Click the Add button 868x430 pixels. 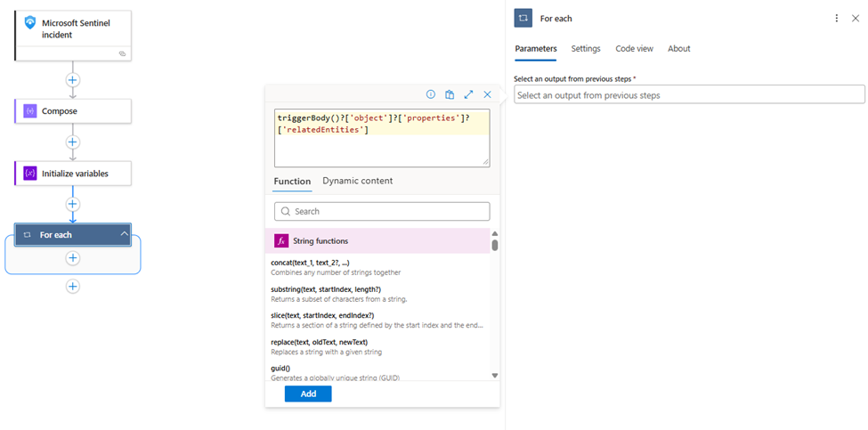pos(308,394)
